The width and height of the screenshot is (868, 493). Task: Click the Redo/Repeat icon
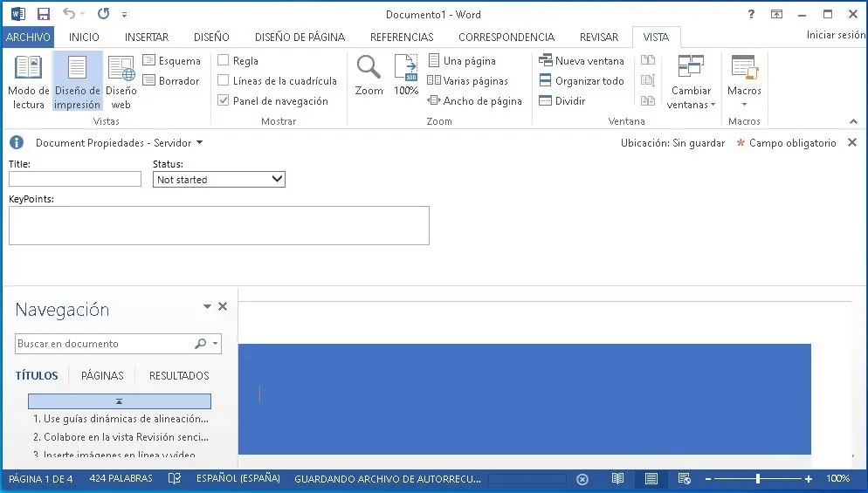click(104, 13)
